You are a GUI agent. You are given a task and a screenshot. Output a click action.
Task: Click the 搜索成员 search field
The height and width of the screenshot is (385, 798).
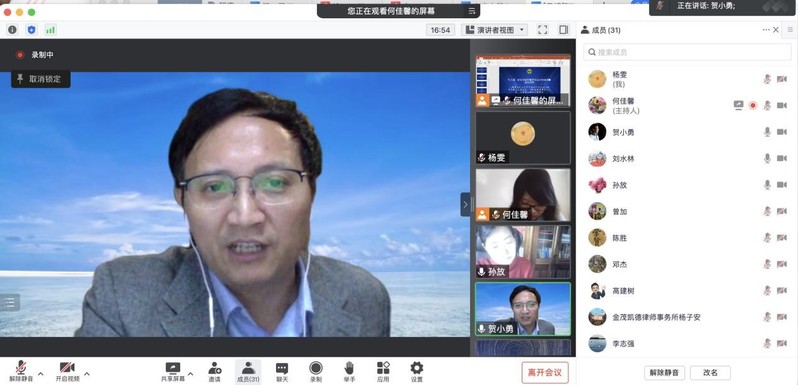tap(688, 52)
